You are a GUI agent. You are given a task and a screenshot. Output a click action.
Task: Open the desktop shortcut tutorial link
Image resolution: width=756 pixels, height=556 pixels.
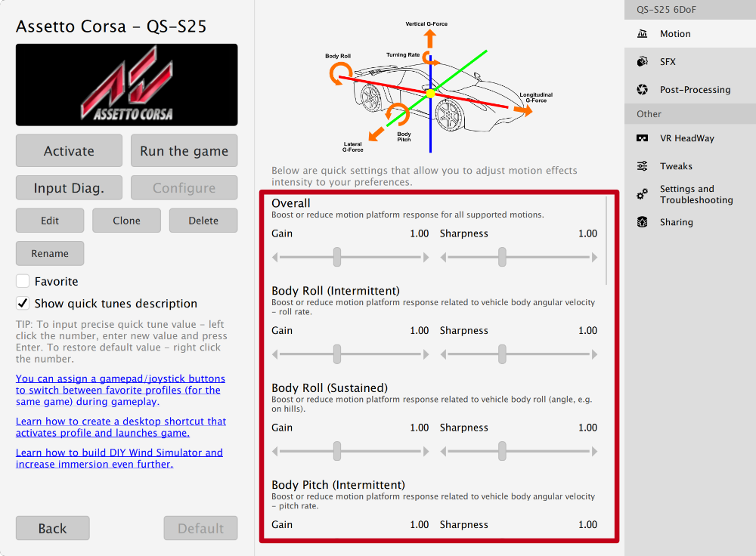tap(121, 427)
